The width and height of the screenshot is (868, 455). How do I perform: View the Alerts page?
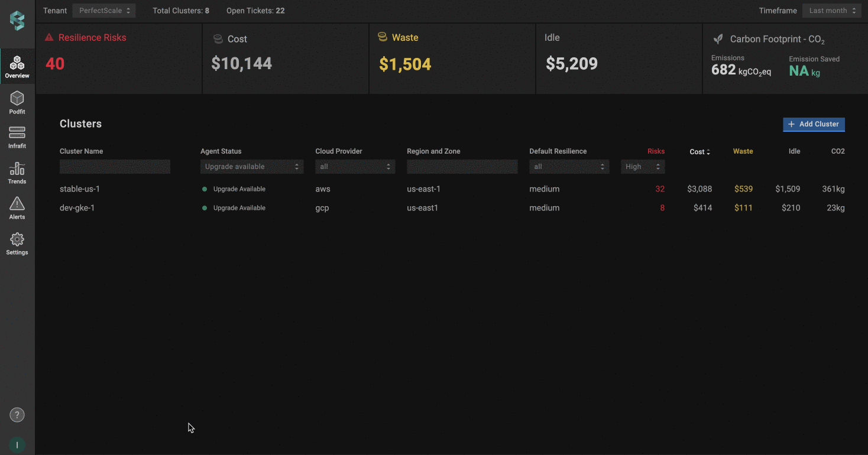coord(17,208)
